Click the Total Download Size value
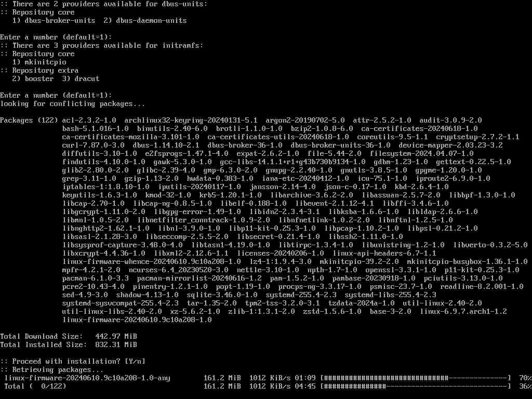 click(x=116, y=336)
